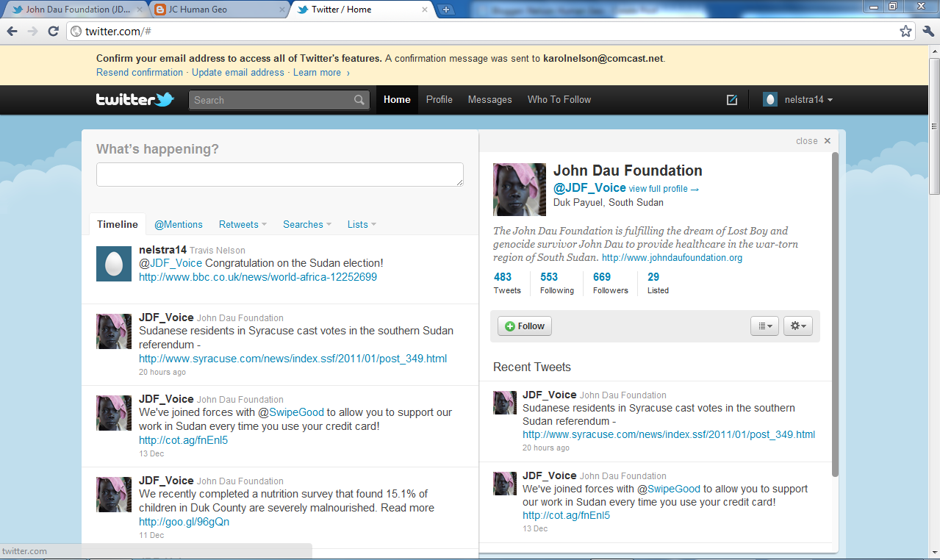Open the compose new tweet icon
This screenshot has width=940, height=560.
tap(732, 100)
